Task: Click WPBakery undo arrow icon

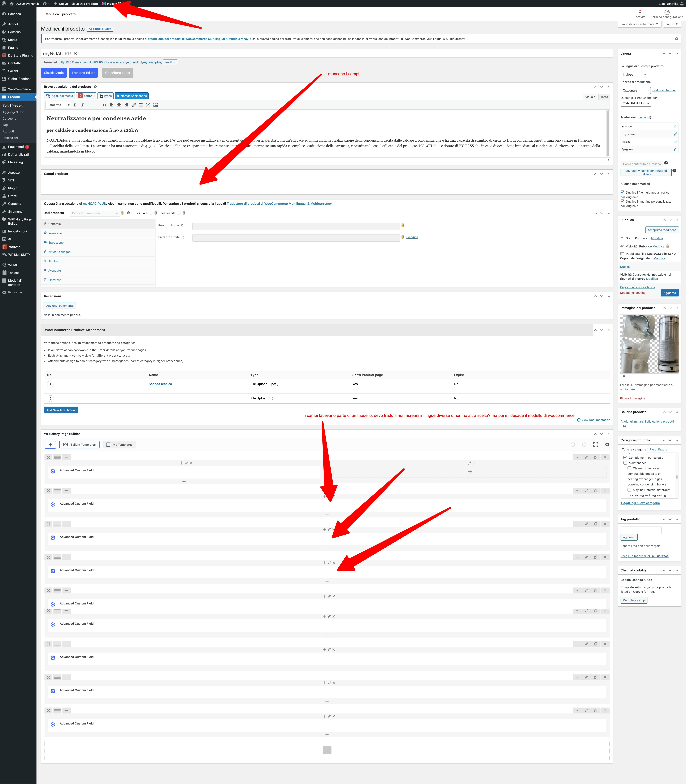Action: point(573,445)
